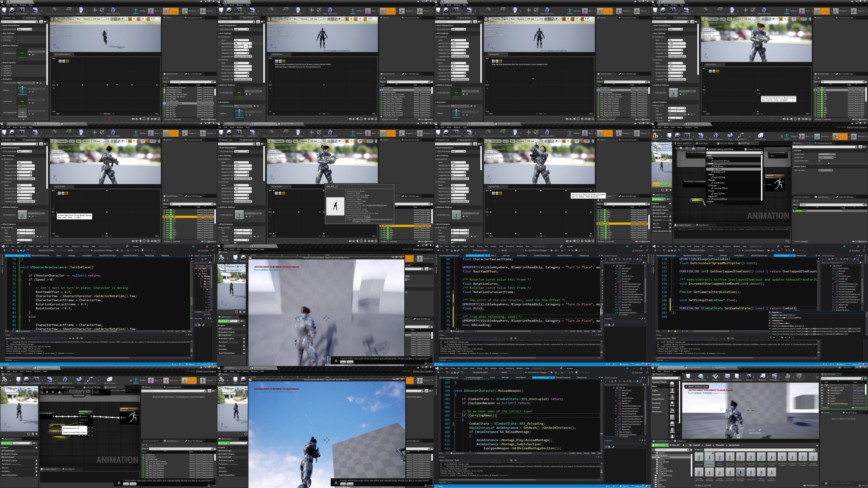Click the favorite star in the AnimGraph window showing the float actions menu
This screenshot has width=868, height=488.
[676, 149]
